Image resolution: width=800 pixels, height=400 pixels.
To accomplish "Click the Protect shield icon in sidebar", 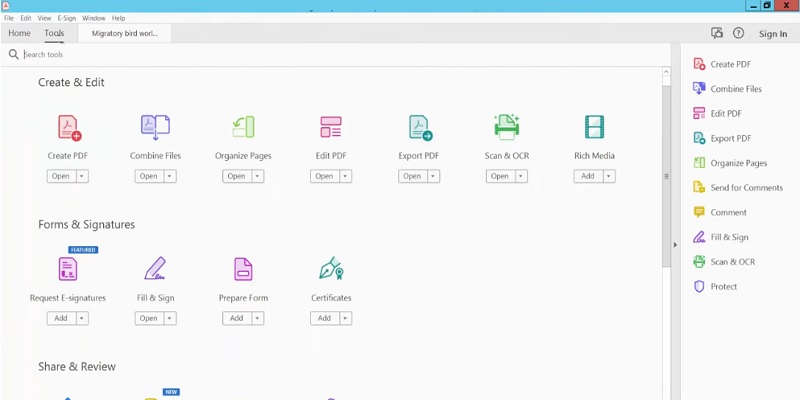I will [699, 286].
